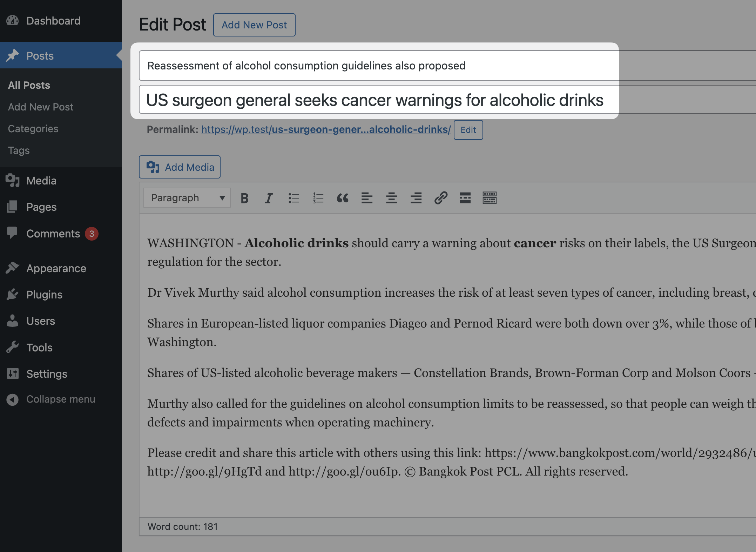Insert or edit a link

440,198
